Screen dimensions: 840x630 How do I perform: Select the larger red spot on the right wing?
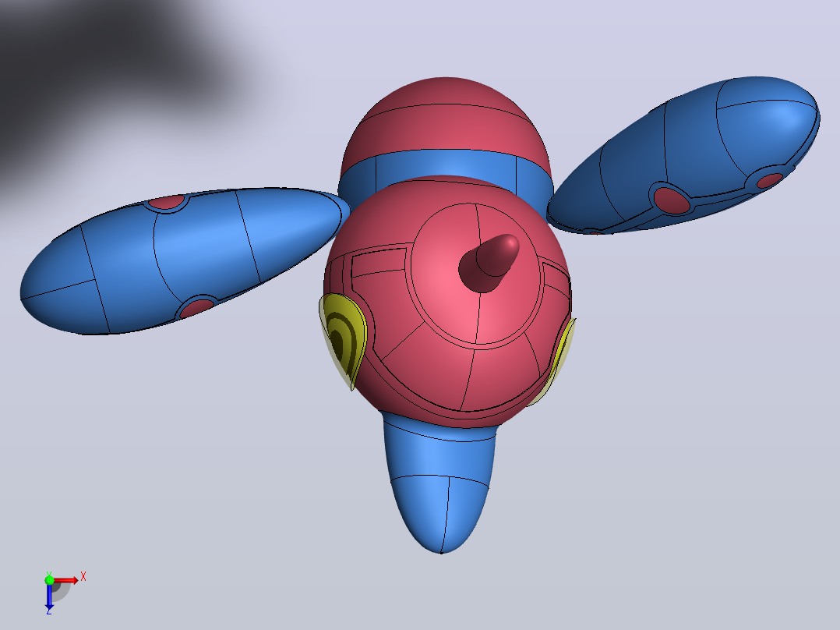coord(671,200)
